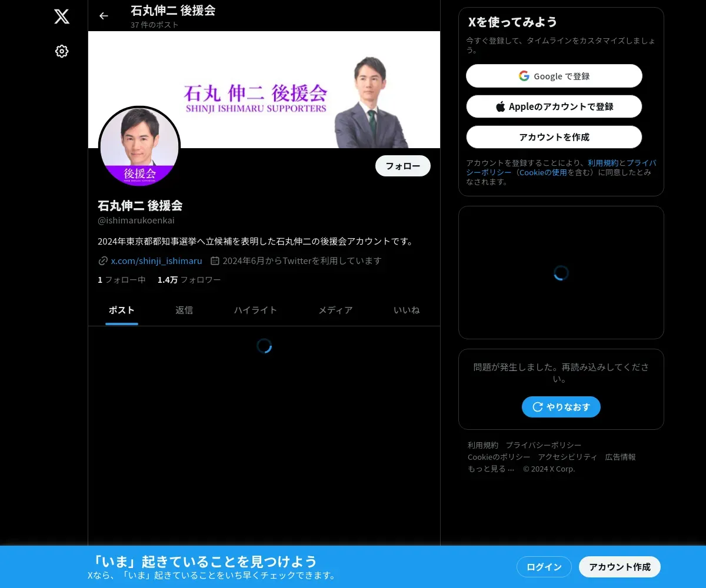
Task: Click 2024年6月からTwitterを利用しています text
Action: (x=302, y=260)
